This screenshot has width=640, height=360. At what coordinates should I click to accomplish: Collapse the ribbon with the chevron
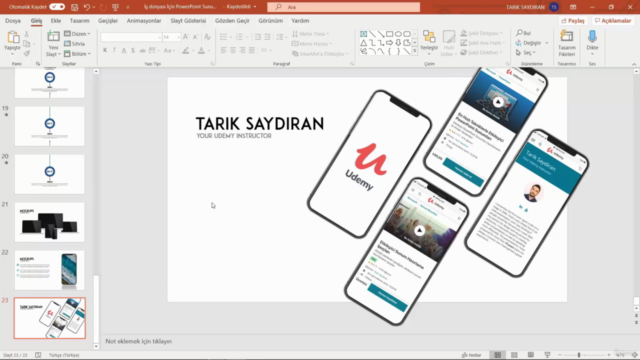pyautogui.click(x=634, y=64)
